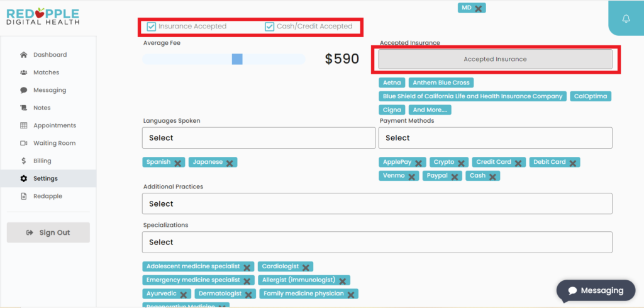Remove the Ayurvedic specialization tag
Image resolution: width=644 pixels, height=308 pixels.
[184, 294]
